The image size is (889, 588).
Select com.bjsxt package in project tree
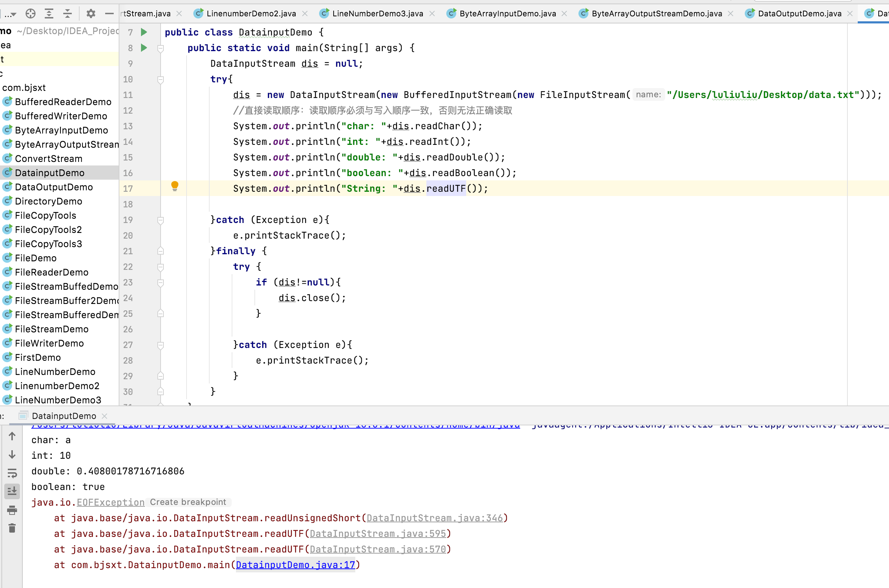(24, 88)
